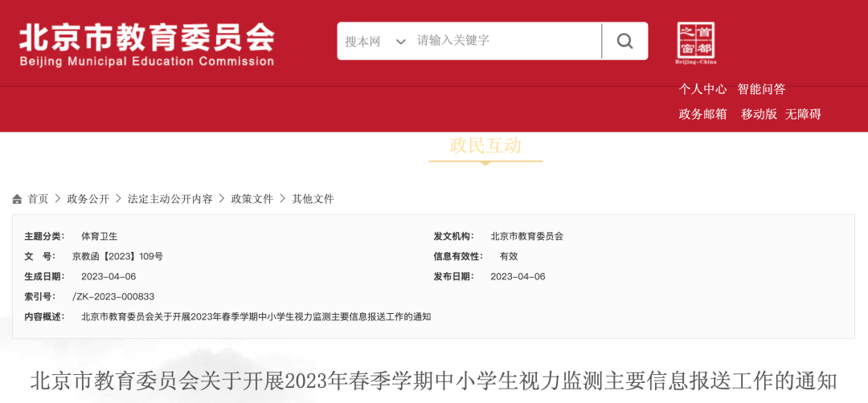Image resolution: width=868 pixels, height=403 pixels.
Task: Click the 信息有效性 value 有效
Action: pyautogui.click(x=509, y=257)
